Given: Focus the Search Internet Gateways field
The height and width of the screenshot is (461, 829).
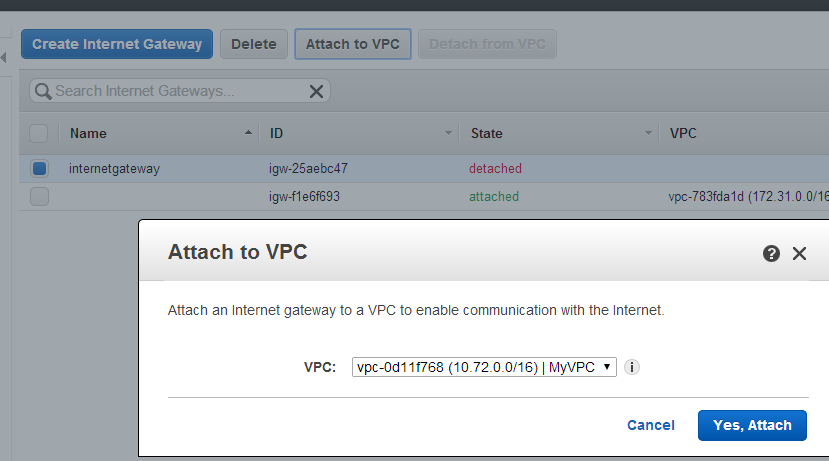Looking at the screenshot, I should point(180,91).
